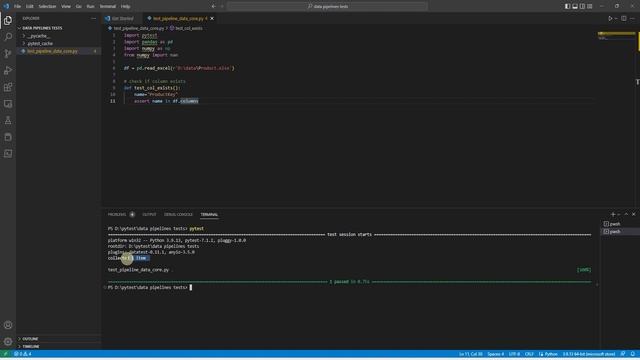Click the errors and warnings status indicator
The height and width of the screenshot is (360, 640).
(23, 354)
